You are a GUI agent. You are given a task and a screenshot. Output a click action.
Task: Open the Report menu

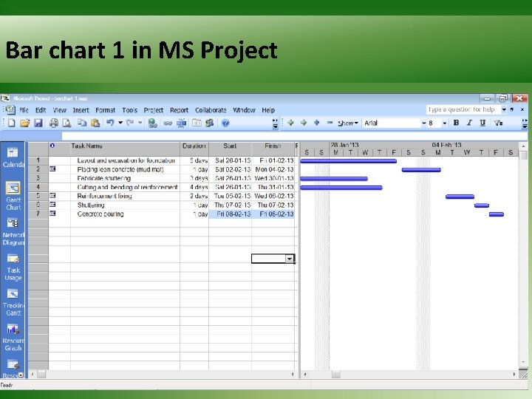click(x=179, y=110)
